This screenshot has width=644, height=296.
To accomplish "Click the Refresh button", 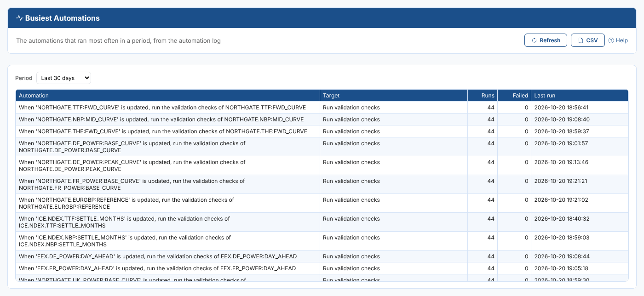I will [546, 40].
